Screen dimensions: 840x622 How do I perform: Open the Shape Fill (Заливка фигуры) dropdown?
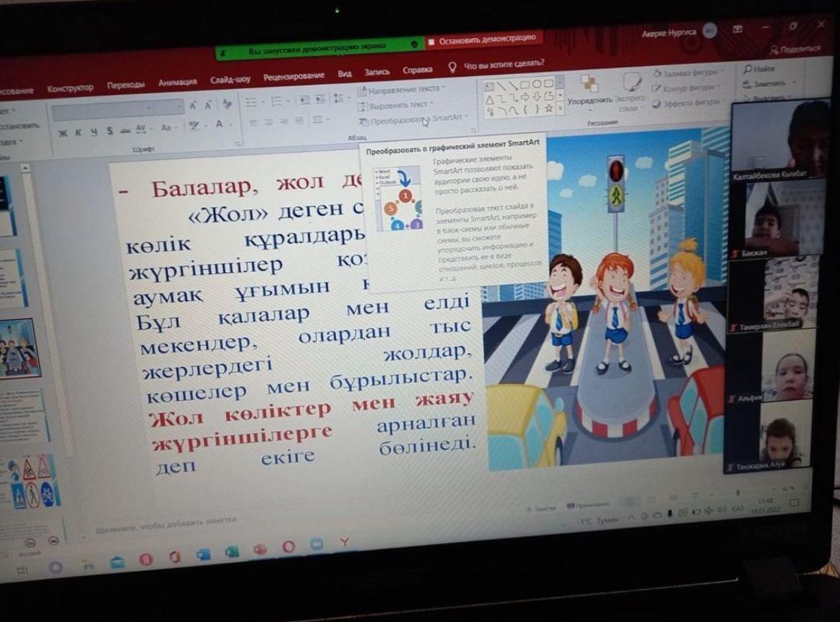[x=688, y=73]
